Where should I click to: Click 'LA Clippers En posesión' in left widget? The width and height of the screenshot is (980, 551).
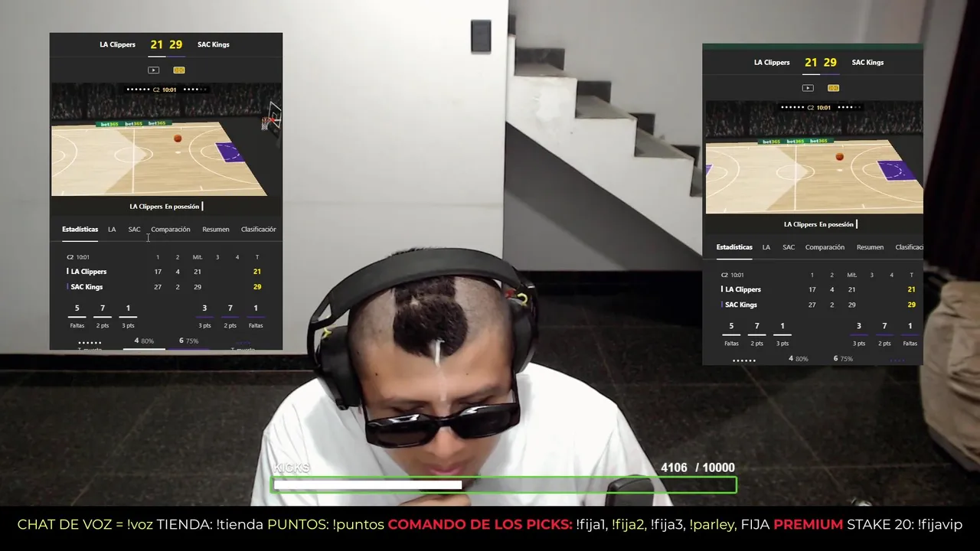165,207
